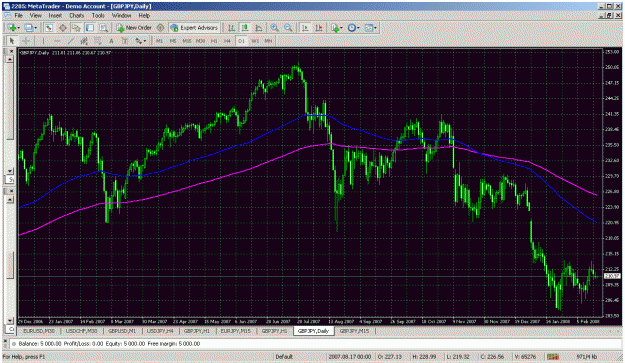Click the New Chart toolbar icon

pos(12,27)
